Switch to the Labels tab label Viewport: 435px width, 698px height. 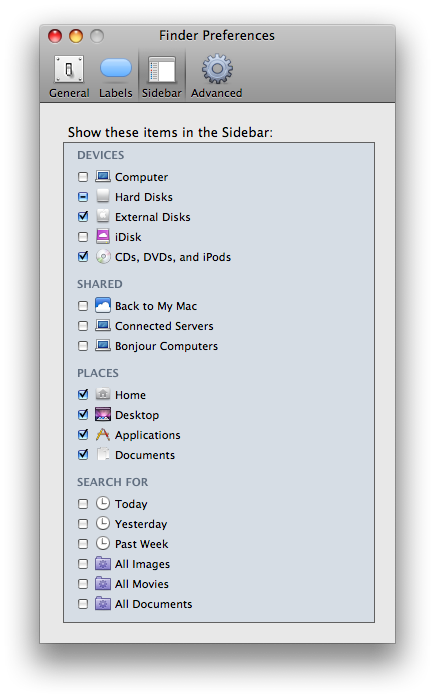(x=116, y=93)
